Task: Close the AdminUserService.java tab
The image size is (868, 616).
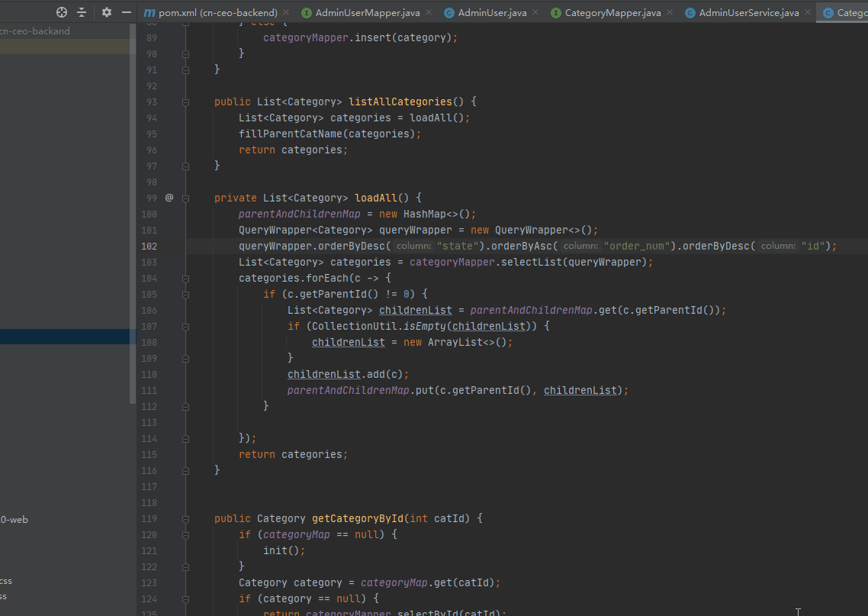Action: coord(808,12)
